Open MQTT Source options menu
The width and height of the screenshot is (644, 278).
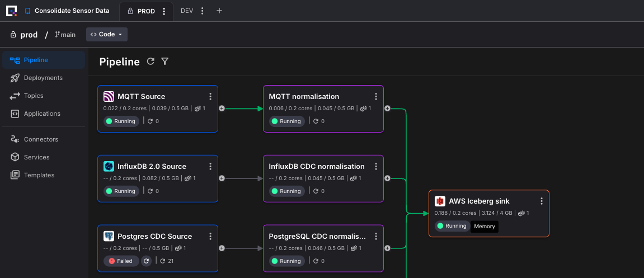pos(210,97)
